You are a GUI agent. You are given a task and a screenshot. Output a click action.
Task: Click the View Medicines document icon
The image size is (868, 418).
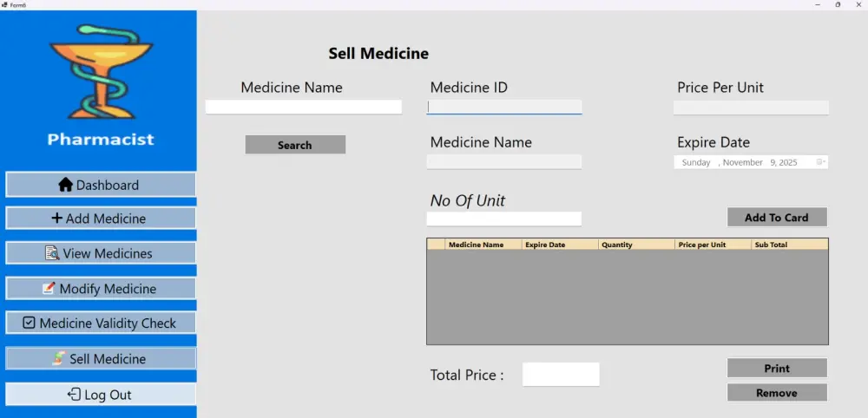click(x=54, y=253)
